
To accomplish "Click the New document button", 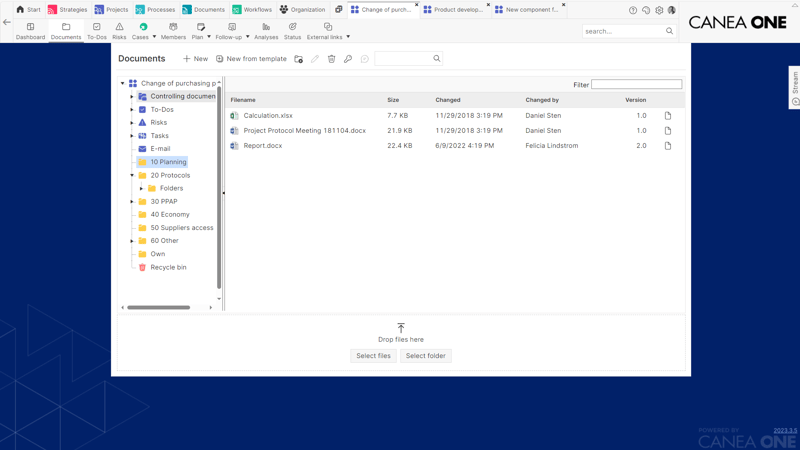I will tap(195, 59).
